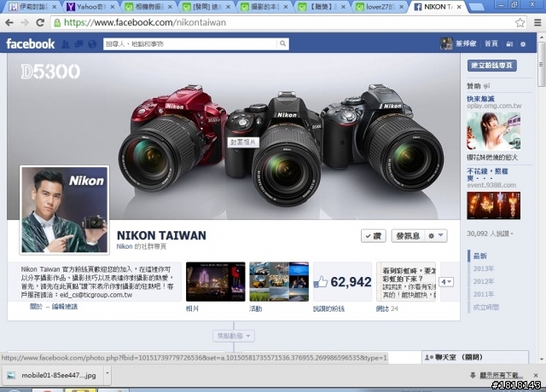Expand the '4' more apps dropdown

click(x=446, y=282)
